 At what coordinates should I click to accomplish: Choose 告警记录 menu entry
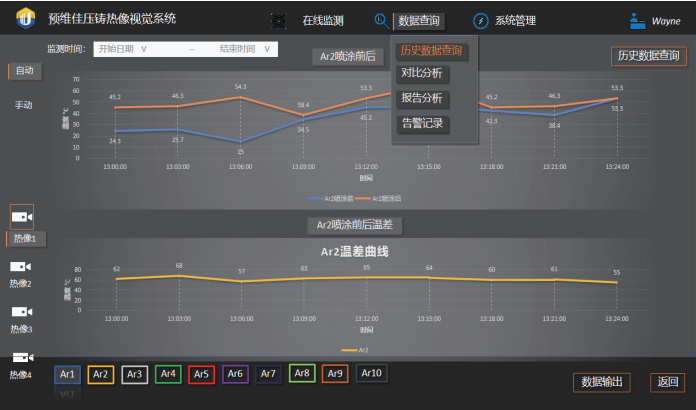point(422,123)
